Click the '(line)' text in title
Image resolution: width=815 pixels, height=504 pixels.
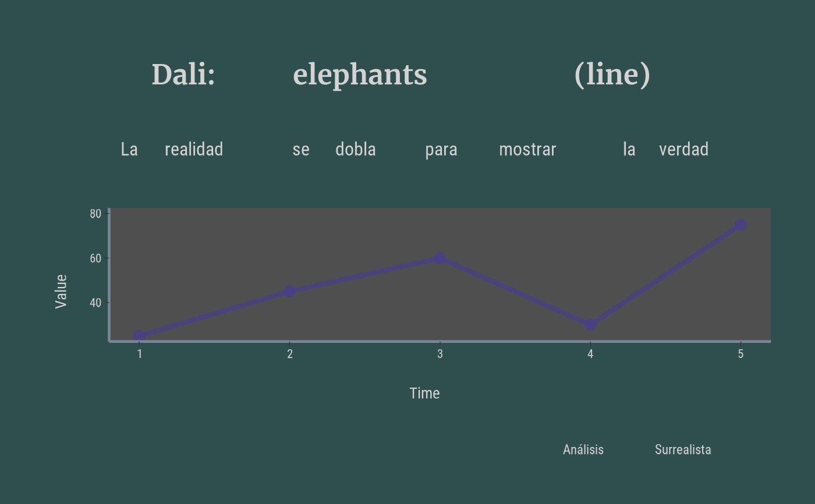612,75
